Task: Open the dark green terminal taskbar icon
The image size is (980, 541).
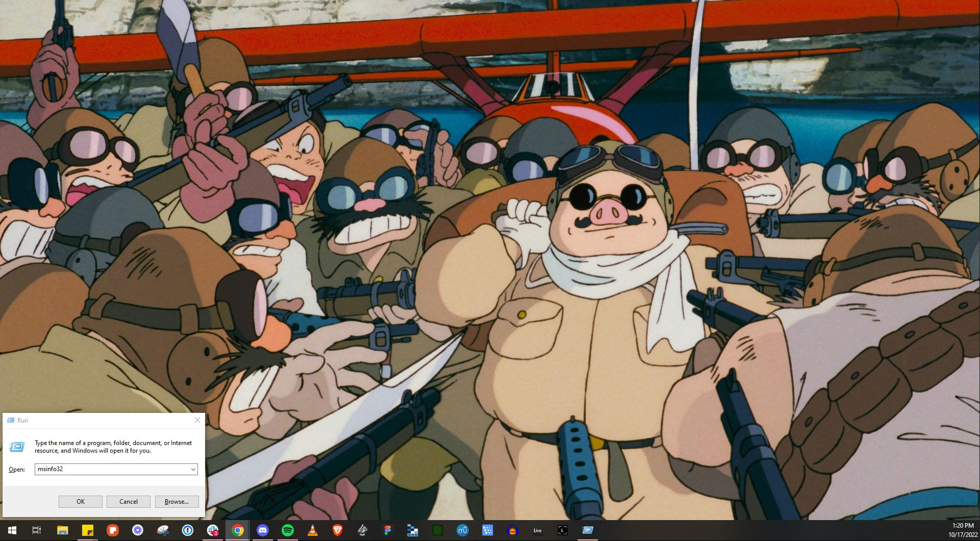Action: click(x=437, y=530)
